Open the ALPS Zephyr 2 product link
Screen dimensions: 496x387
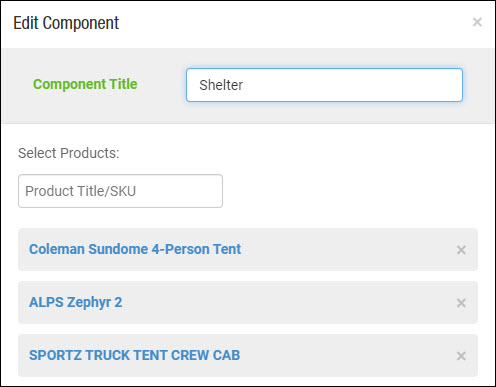point(76,302)
